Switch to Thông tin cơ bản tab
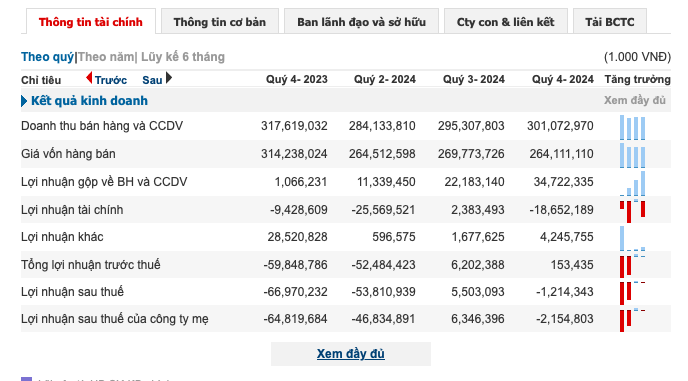 coord(219,22)
